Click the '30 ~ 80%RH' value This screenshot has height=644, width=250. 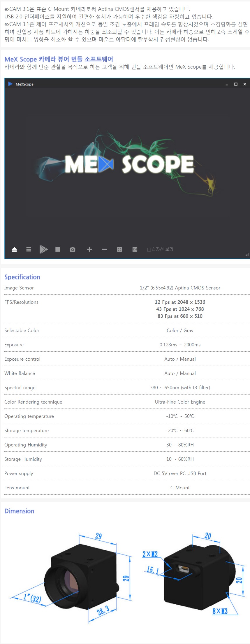pos(180,445)
